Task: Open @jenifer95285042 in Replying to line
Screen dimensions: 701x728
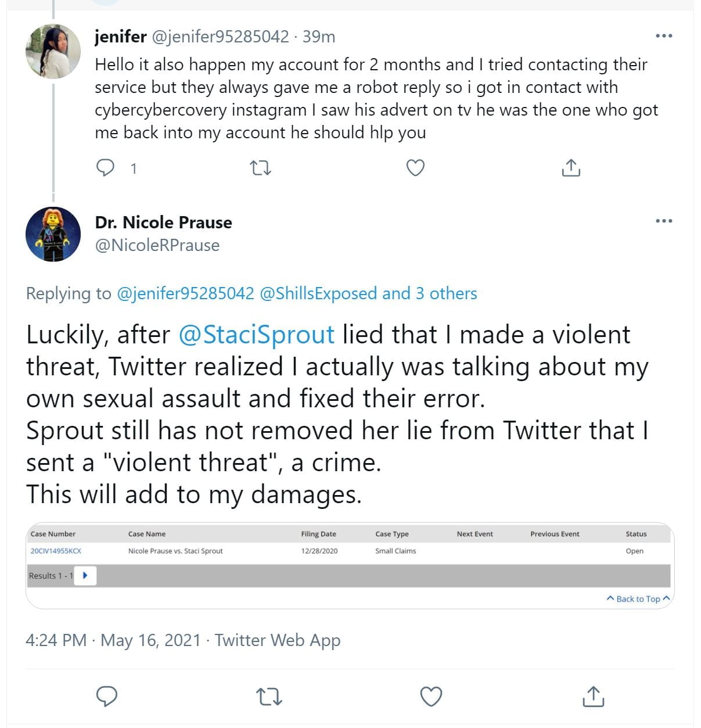Action: click(185, 293)
